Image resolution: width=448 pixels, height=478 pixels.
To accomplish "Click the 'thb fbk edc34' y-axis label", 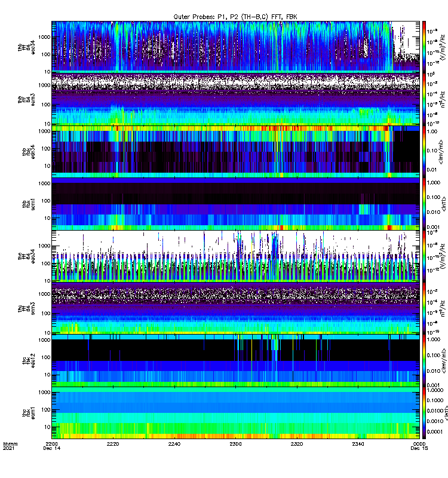I will (28, 152).
